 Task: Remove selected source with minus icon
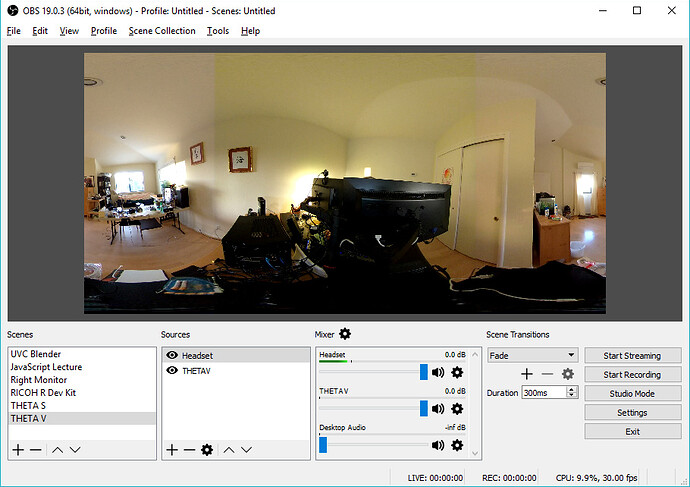(x=189, y=450)
